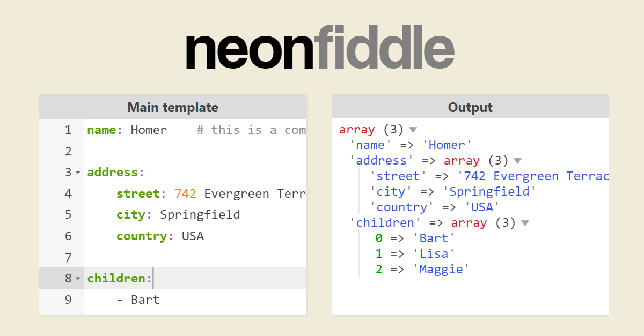Image resolution: width=644 pixels, height=336 pixels.
Task: Fold the address block at line 3
Action: 78,173
